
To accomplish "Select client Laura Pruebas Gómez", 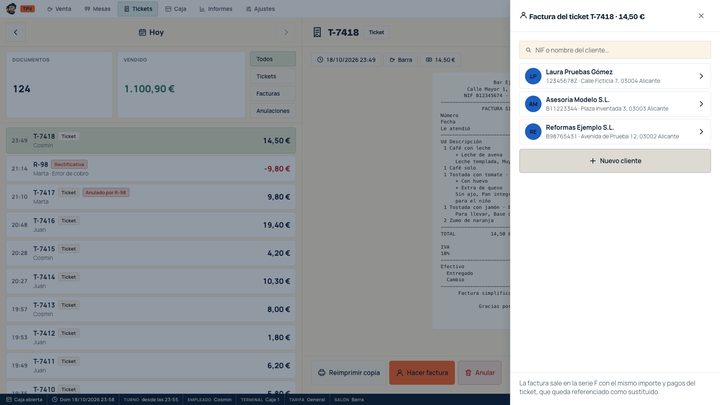I will pyautogui.click(x=615, y=76).
